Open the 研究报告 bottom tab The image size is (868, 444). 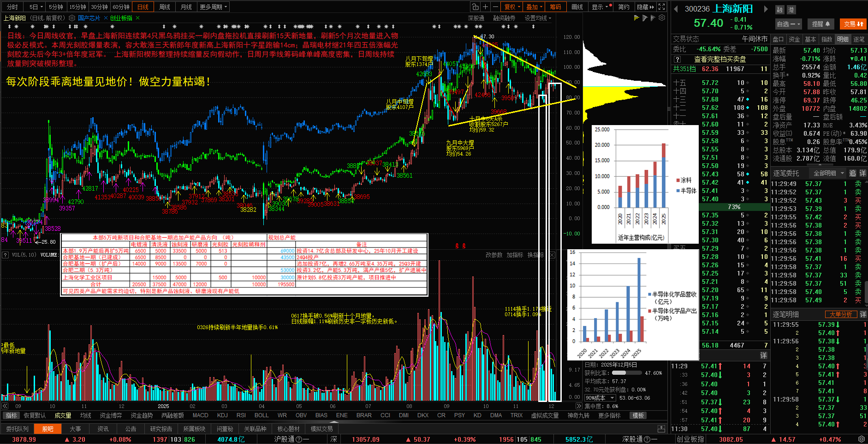161,429
